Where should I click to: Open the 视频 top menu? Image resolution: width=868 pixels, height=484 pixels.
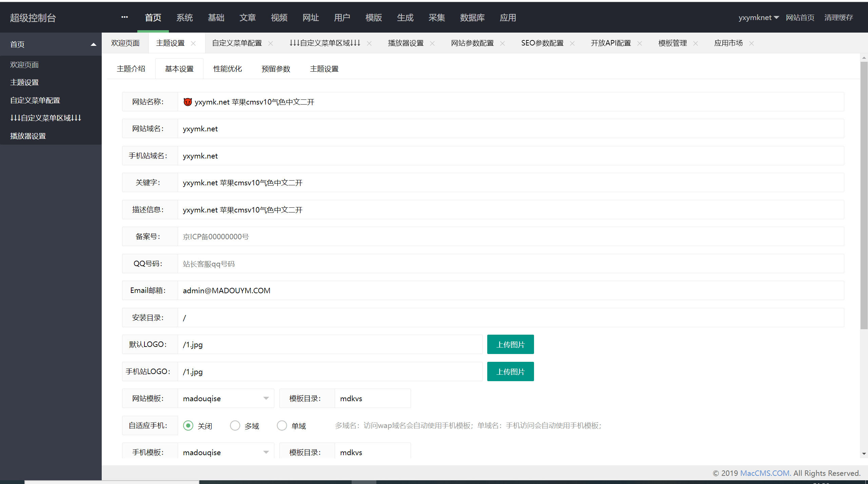pos(279,18)
